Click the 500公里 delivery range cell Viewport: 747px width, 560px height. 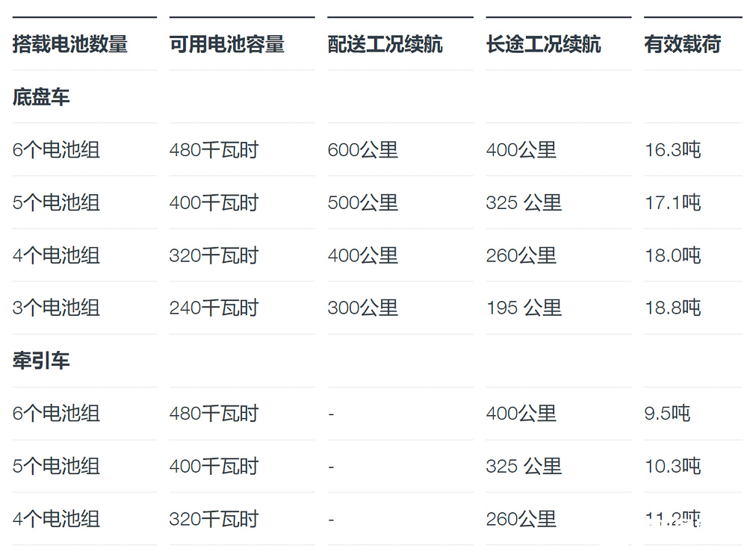(x=362, y=202)
